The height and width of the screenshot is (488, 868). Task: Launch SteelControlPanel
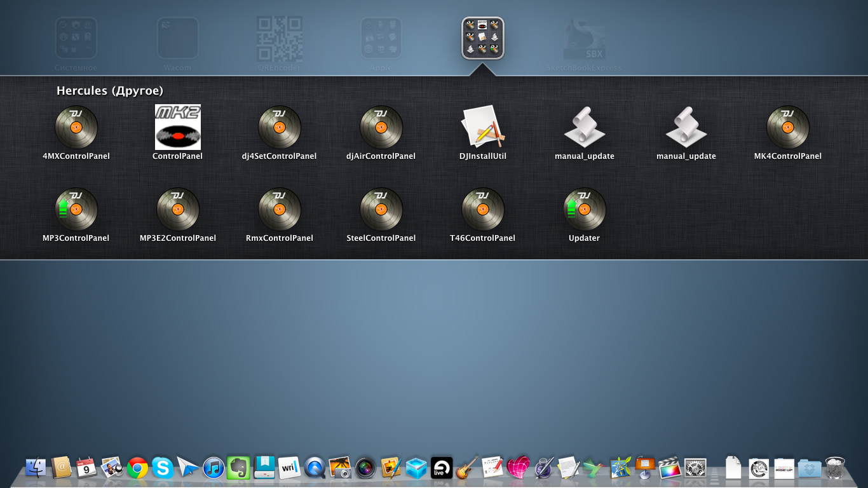click(x=381, y=210)
